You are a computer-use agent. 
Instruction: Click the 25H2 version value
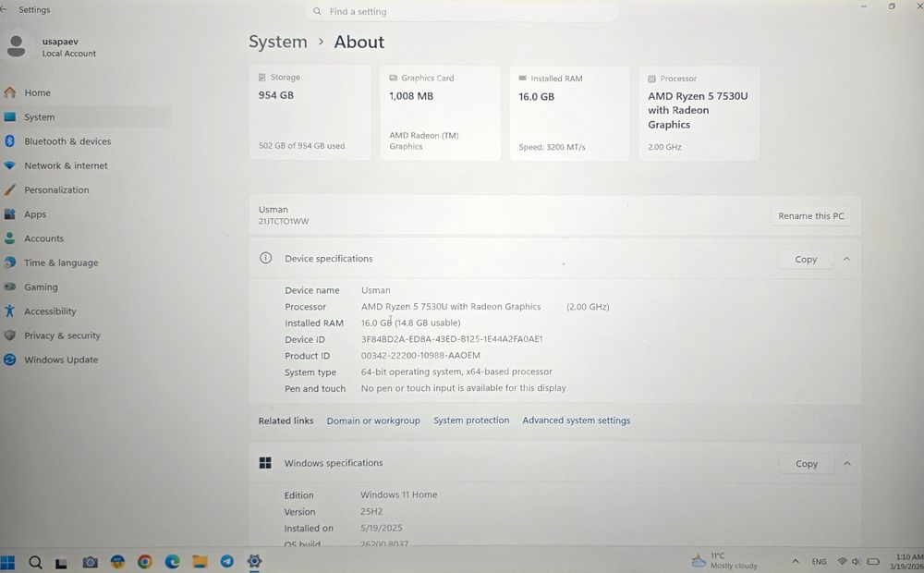pyautogui.click(x=371, y=511)
